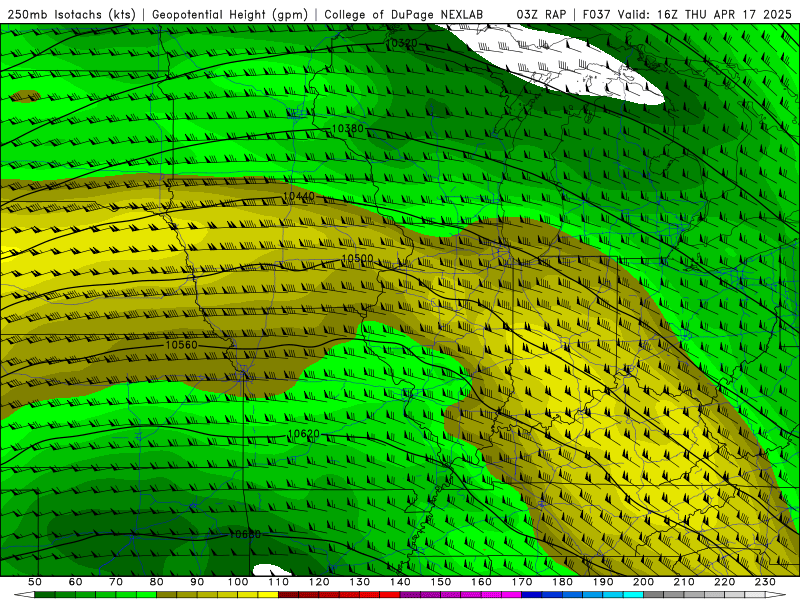The image size is (800, 600).
Task: Click the 10680 height contour label
Action: point(245,534)
